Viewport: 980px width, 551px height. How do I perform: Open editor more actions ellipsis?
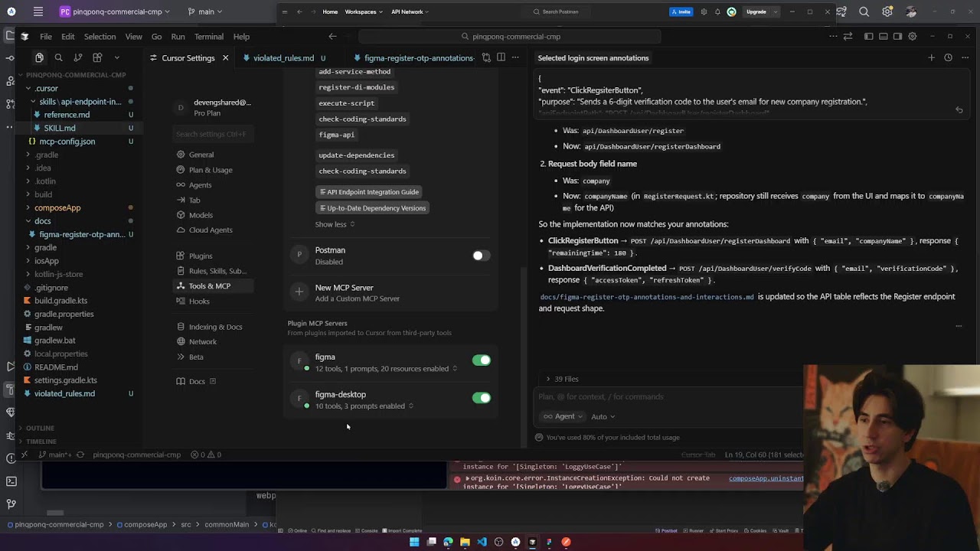515,57
